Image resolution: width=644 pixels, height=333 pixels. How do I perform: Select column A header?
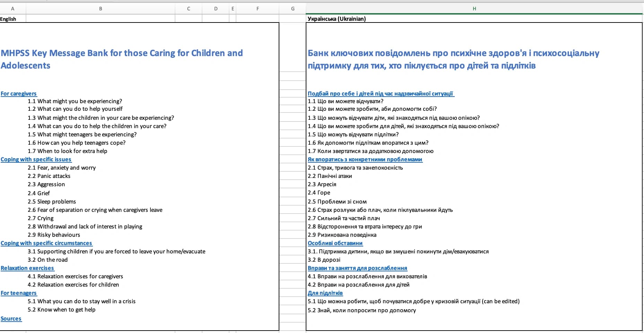(13, 9)
